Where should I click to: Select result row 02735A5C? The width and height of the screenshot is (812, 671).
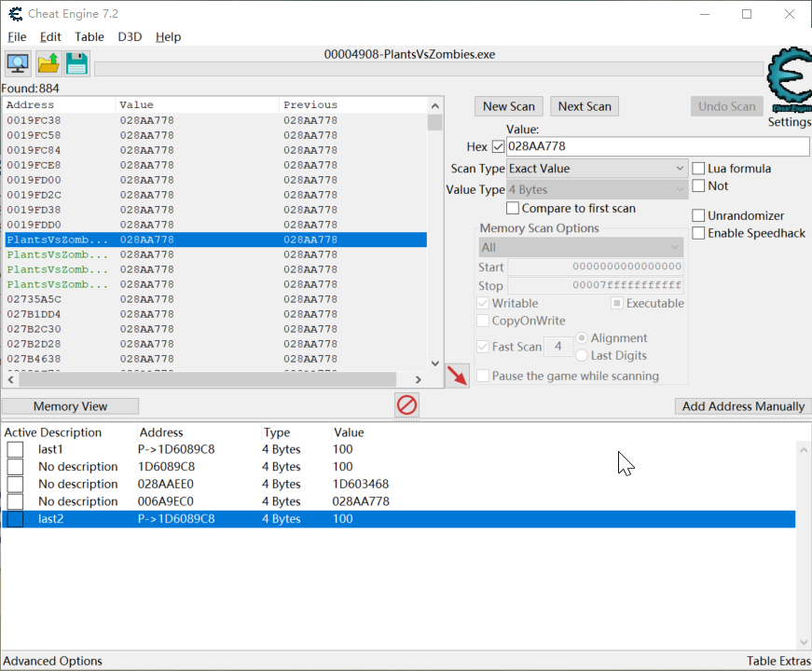pos(216,299)
